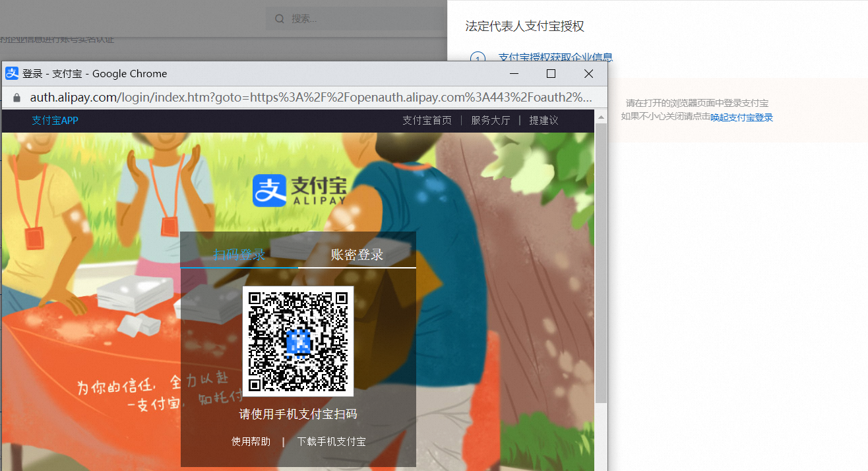868x471 pixels.
Task: Maximize the Alipay login Chrome window
Action: [x=551, y=73]
